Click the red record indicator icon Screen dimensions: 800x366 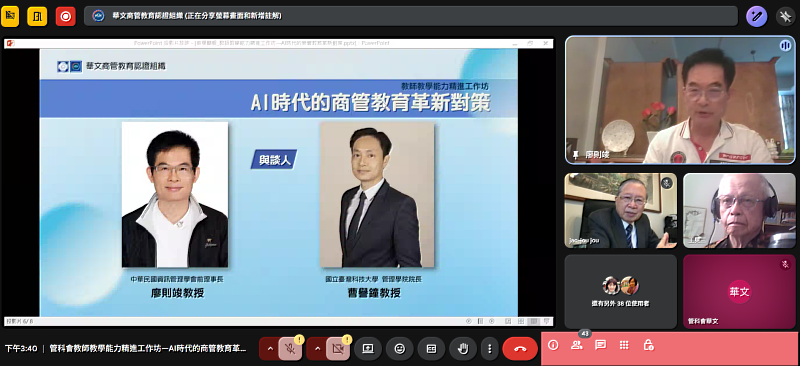coord(65,16)
